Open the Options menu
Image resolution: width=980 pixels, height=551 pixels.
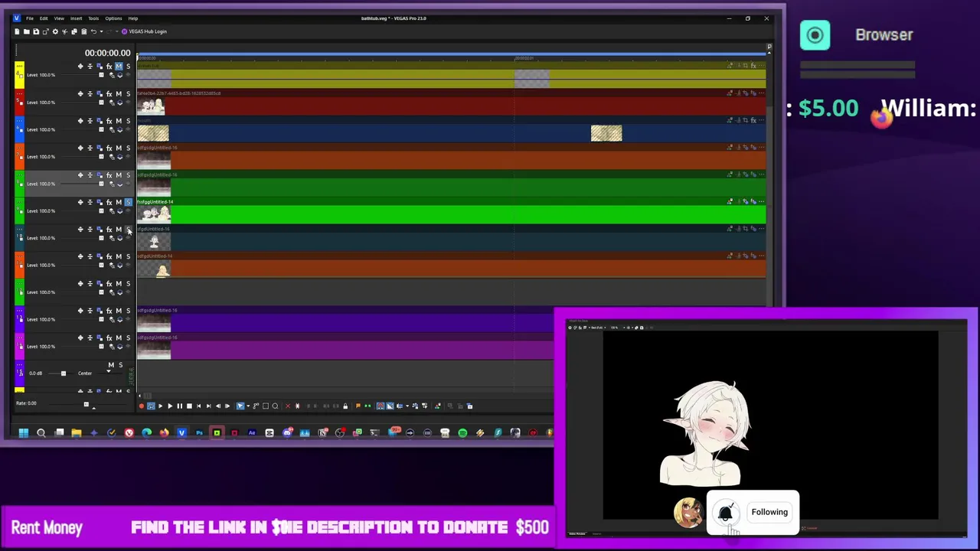pyautogui.click(x=113, y=18)
